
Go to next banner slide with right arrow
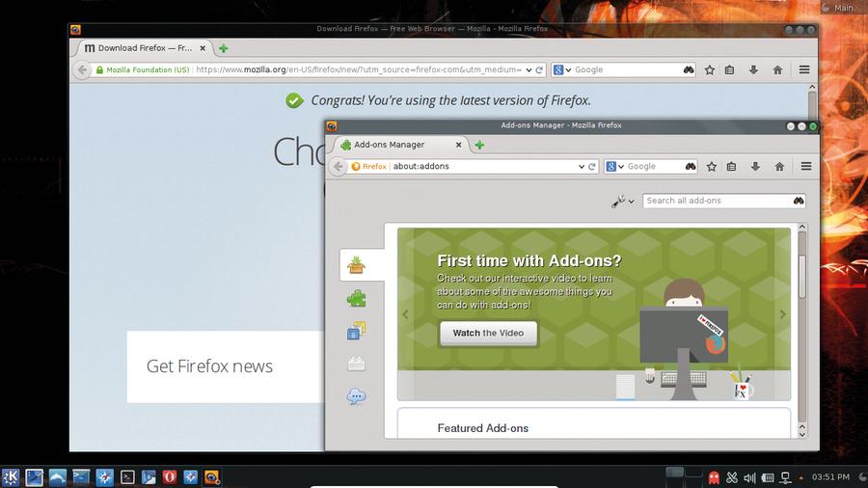783,314
